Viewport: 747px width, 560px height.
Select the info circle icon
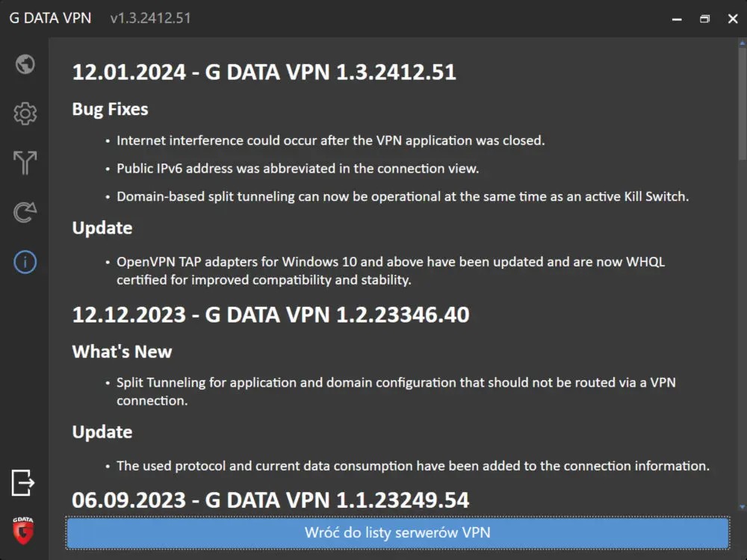pyautogui.click(x=25, y=262)
